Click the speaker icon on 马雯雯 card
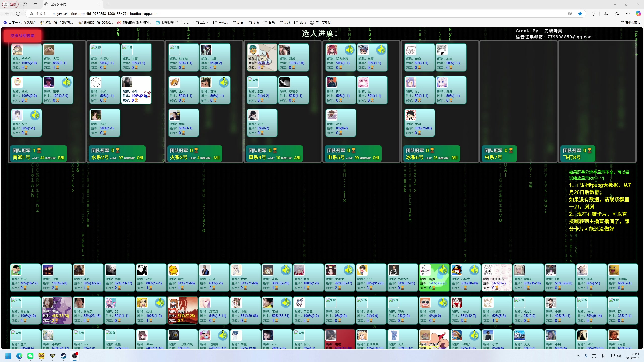 click(223, 335)
